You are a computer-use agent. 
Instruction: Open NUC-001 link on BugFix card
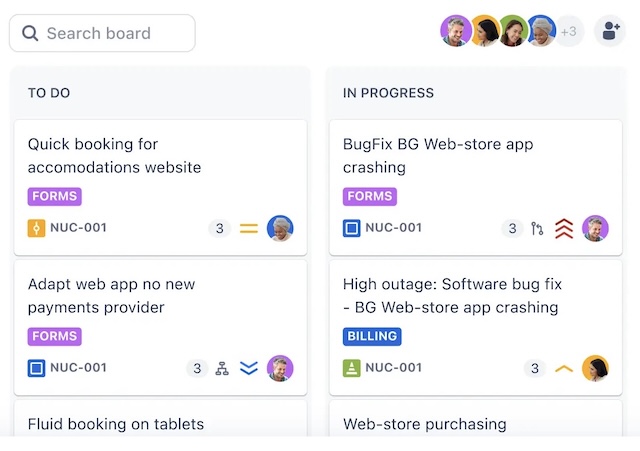click(393, 228)
